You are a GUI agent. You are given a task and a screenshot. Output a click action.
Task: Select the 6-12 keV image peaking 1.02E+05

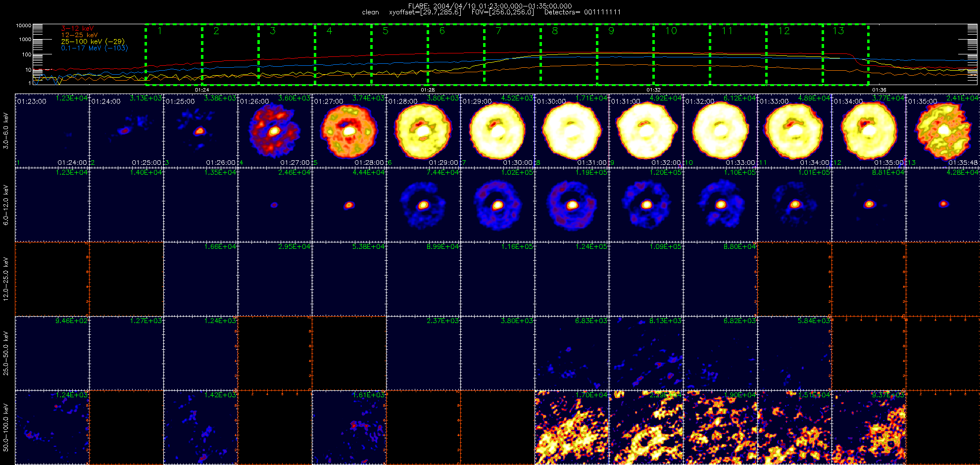tap(497, 205)
